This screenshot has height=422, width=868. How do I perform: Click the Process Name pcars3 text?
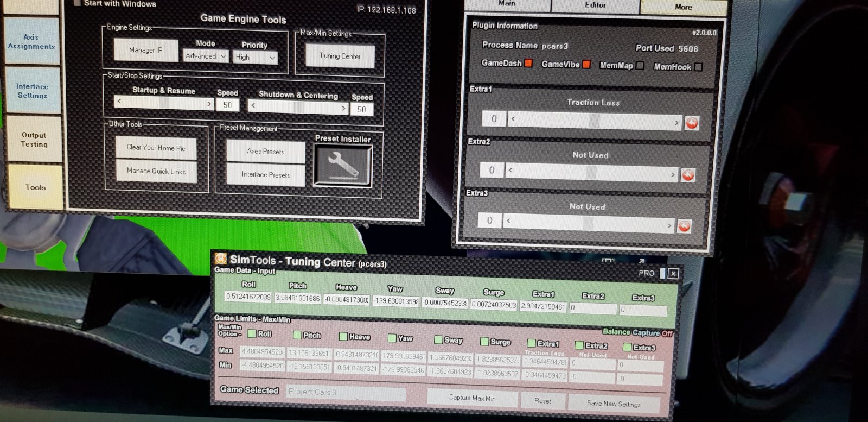525,46
